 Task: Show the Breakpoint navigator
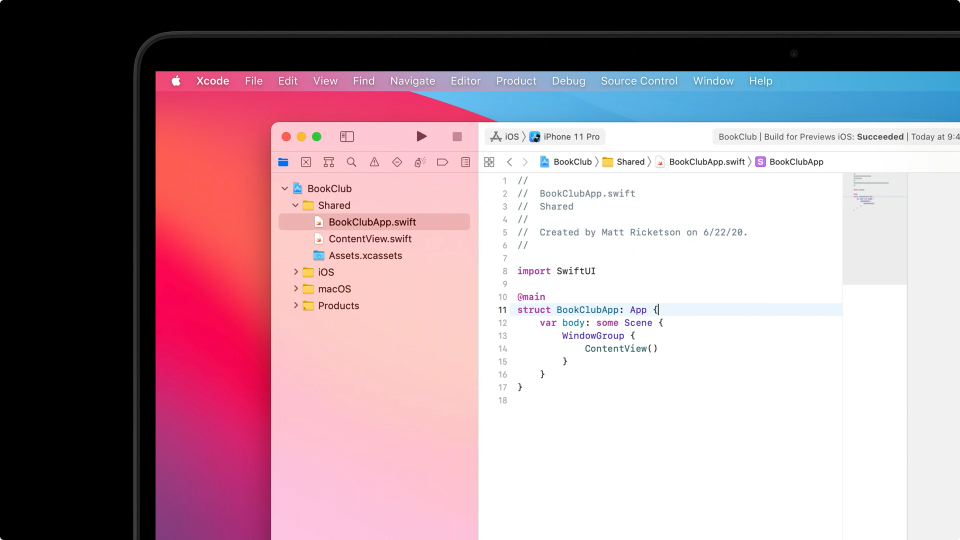click(443, 162)
